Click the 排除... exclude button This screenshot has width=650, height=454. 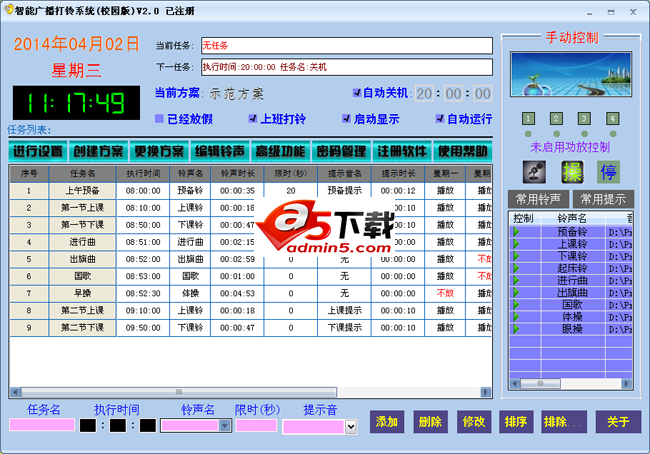tap(564, 422)
